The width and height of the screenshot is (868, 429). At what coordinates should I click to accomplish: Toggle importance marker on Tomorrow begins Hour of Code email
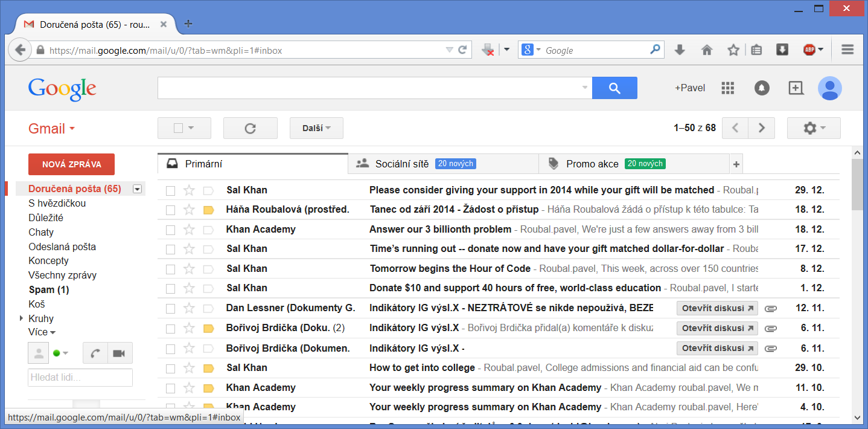coord(209,269)
